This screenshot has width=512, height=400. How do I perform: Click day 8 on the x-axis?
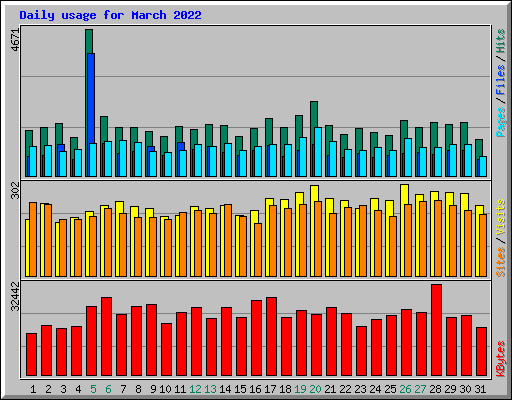coord(138,389)
